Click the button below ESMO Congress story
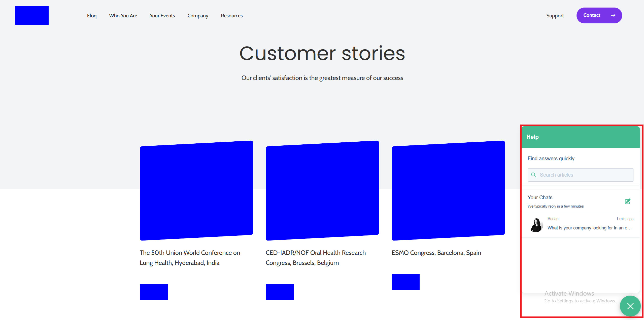The image size is (644, 320). point(405,282)
